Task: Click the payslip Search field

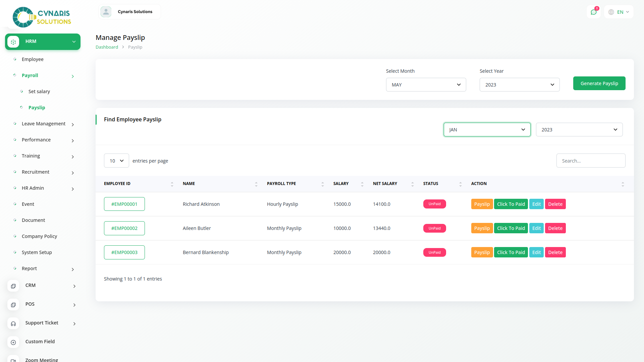Action: pos(591,161)
